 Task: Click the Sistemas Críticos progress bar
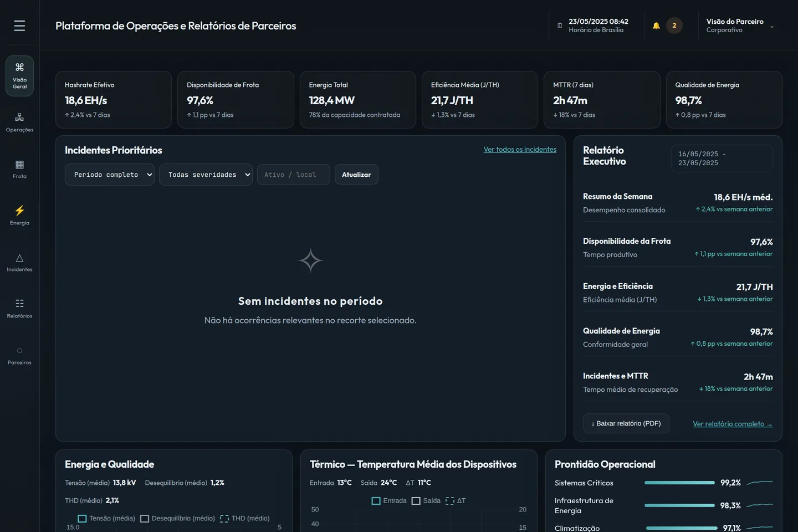coord(679,483)
